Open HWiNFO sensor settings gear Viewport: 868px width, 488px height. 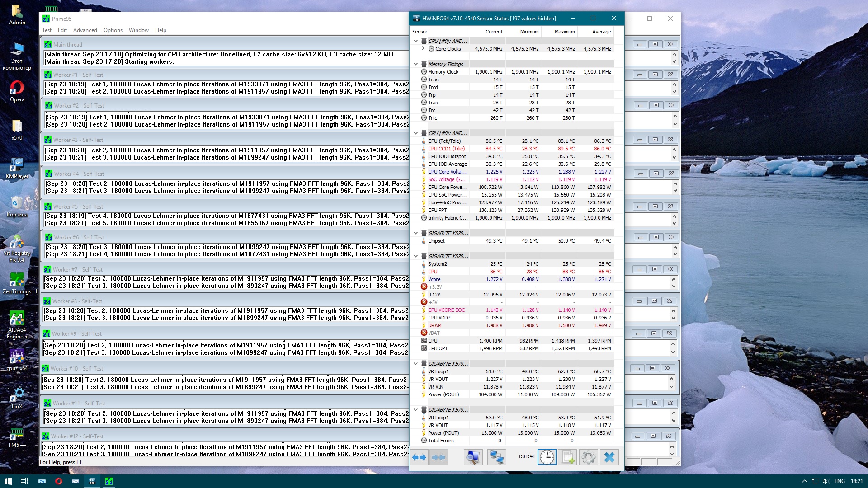588,457
